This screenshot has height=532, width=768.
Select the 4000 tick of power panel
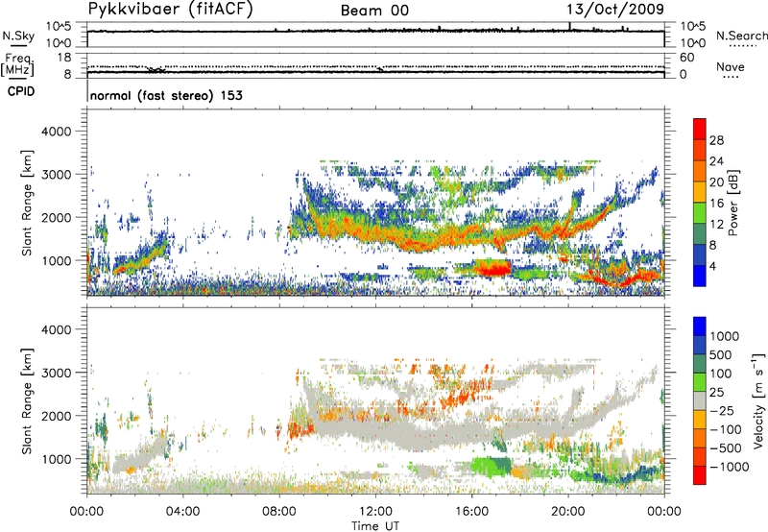coord(56,132)
